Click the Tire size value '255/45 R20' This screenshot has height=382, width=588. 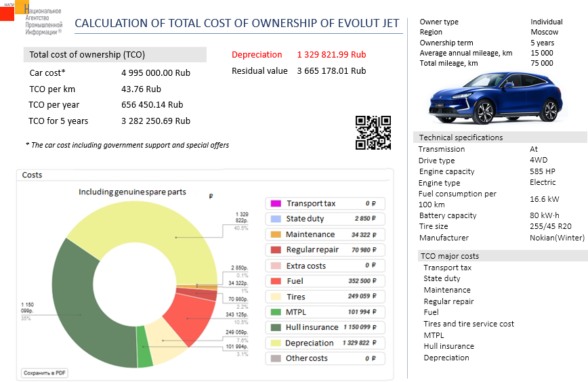pyautogui.click(x=551, y=226)
